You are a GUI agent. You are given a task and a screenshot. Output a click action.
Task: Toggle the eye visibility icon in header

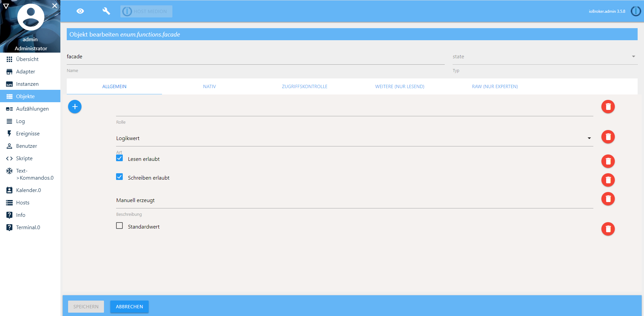[x=80, y=11]
